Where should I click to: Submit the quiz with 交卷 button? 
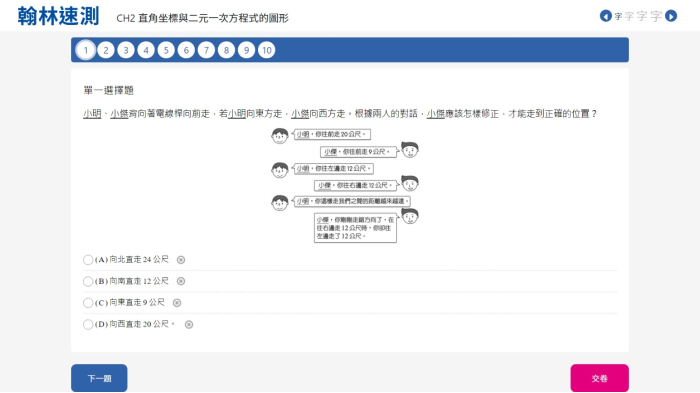pos(600,378)
